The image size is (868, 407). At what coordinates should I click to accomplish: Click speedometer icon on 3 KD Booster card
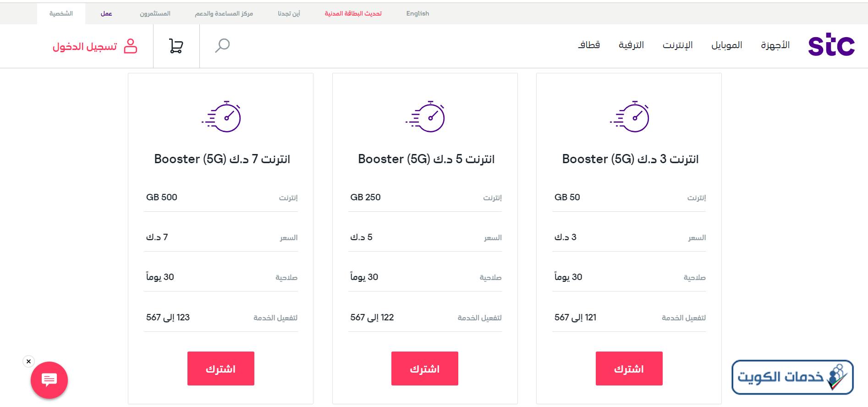(630, 116)
